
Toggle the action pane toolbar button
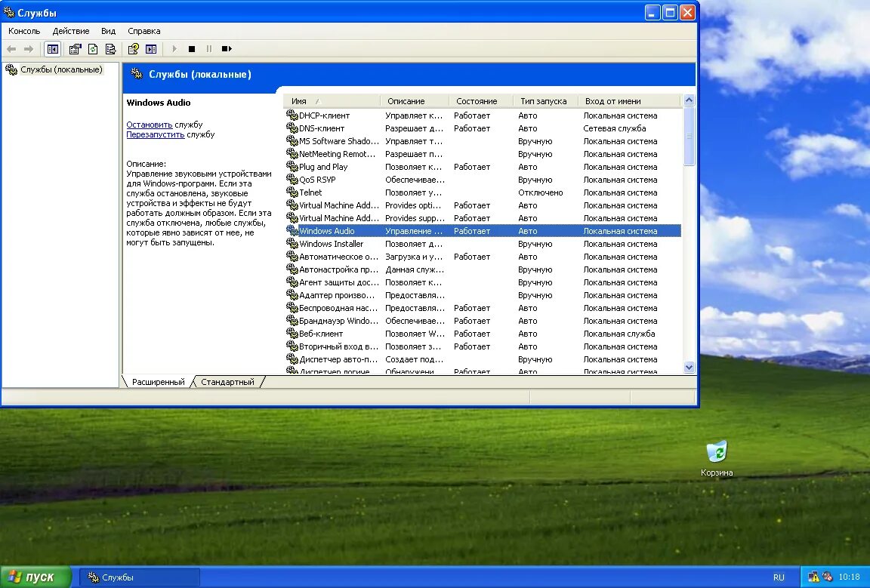tap(151, 49)
